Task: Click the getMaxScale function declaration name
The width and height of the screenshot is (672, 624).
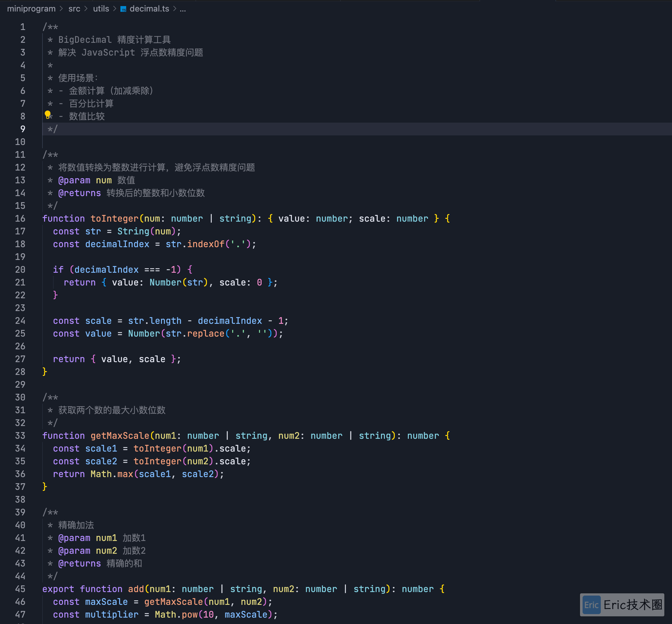Action: click(120, 436)
